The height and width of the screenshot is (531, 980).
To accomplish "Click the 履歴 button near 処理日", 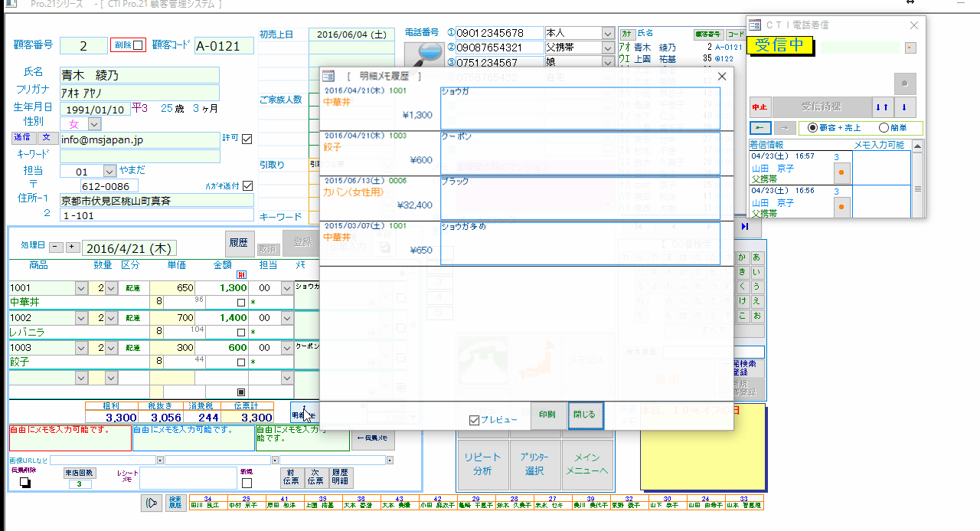I will coord(239,242).
